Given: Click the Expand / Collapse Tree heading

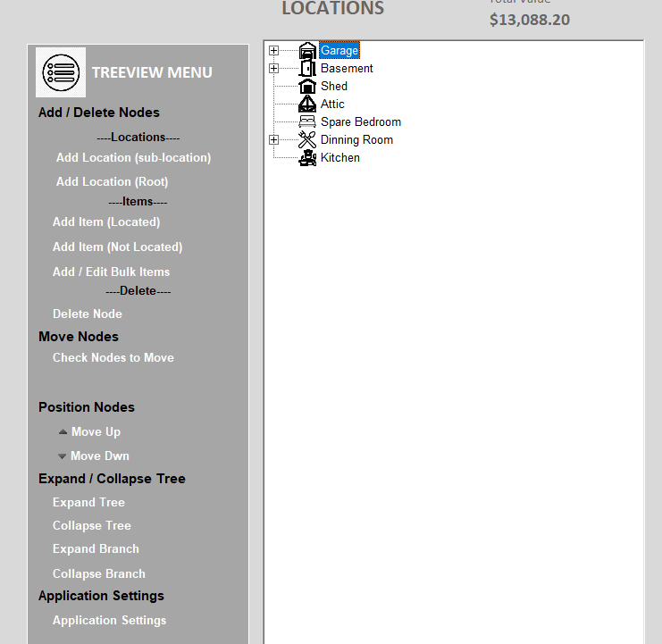Looking at the screenshot, I should click(112, 479).
